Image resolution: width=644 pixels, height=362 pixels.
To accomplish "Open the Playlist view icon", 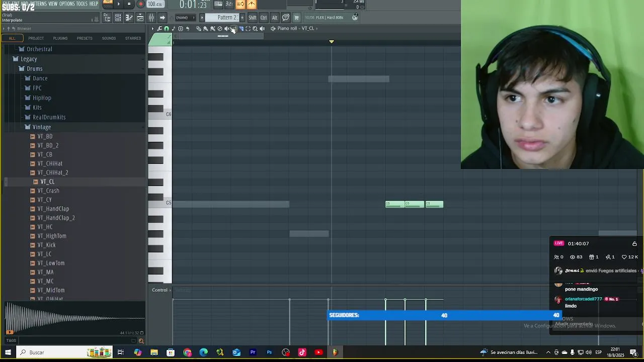I will [x=140, y=18].
